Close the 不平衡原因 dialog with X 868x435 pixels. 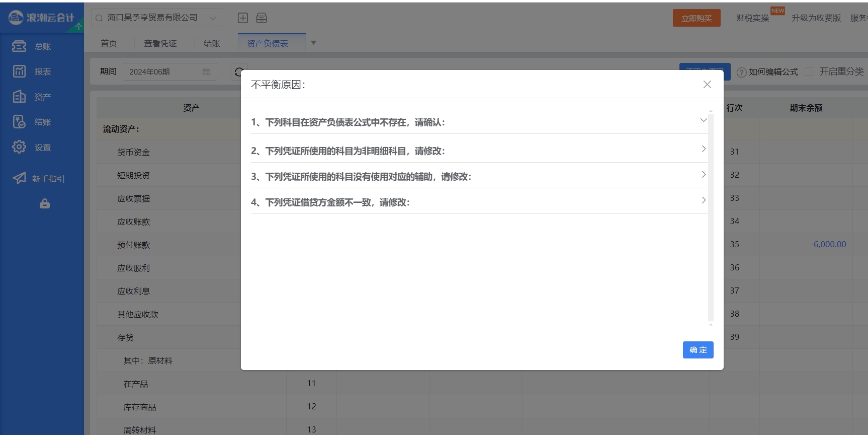click(x=707, y=85)
